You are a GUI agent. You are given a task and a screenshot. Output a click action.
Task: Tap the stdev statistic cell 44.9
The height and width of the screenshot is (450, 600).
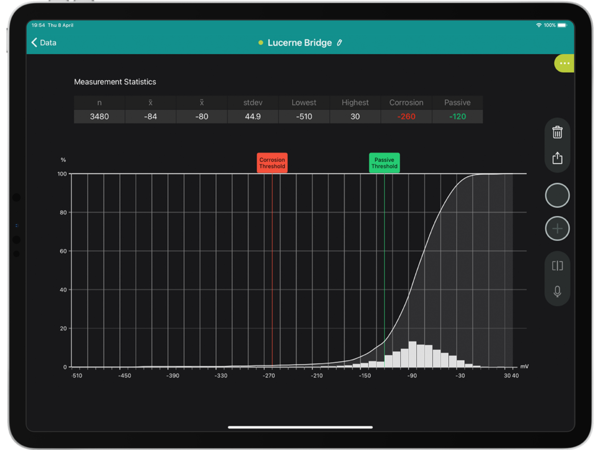coord(252,116)
